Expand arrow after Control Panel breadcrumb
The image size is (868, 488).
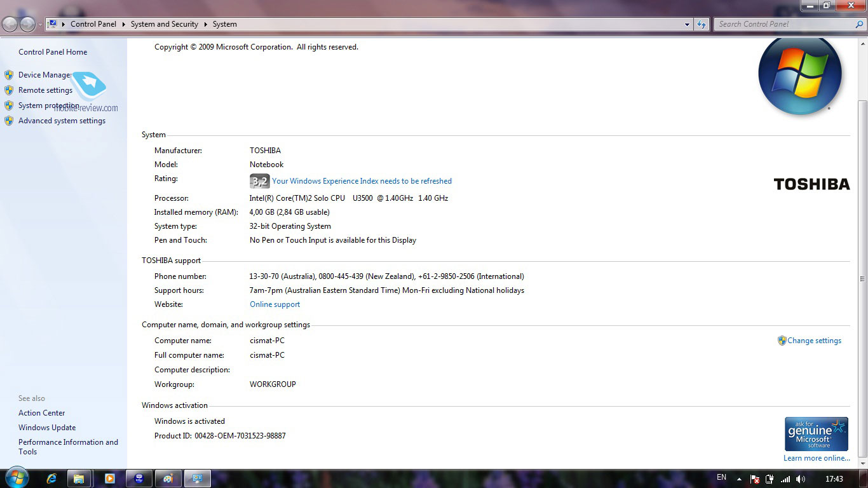tap(123, 24)
